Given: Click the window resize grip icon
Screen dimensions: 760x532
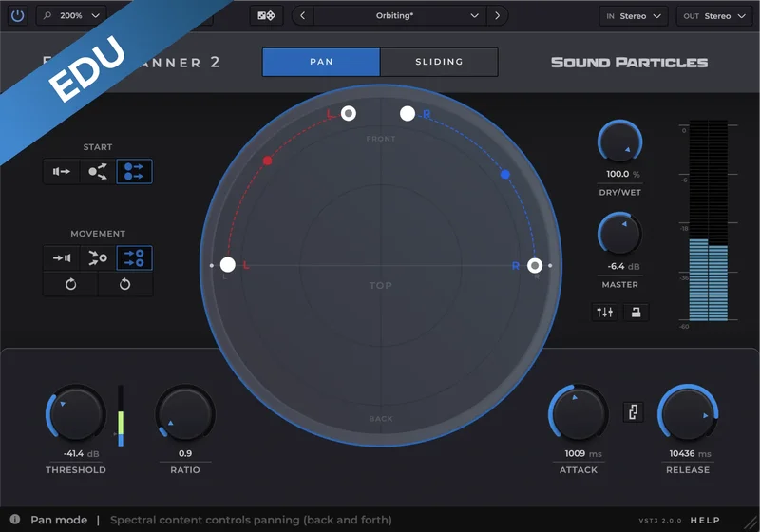Looking at the screenshot, I should click(751, 523).
